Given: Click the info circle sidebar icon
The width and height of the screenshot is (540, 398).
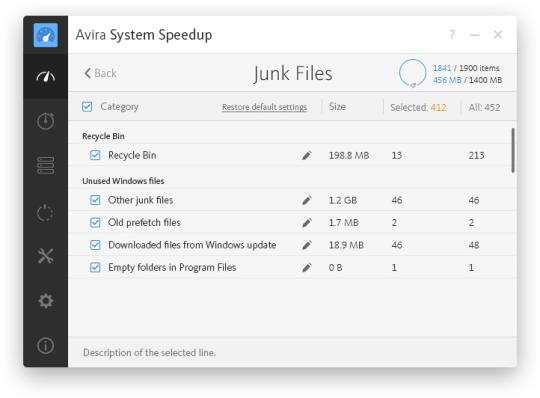Looking at the screenshot, I should click(45, 345).
